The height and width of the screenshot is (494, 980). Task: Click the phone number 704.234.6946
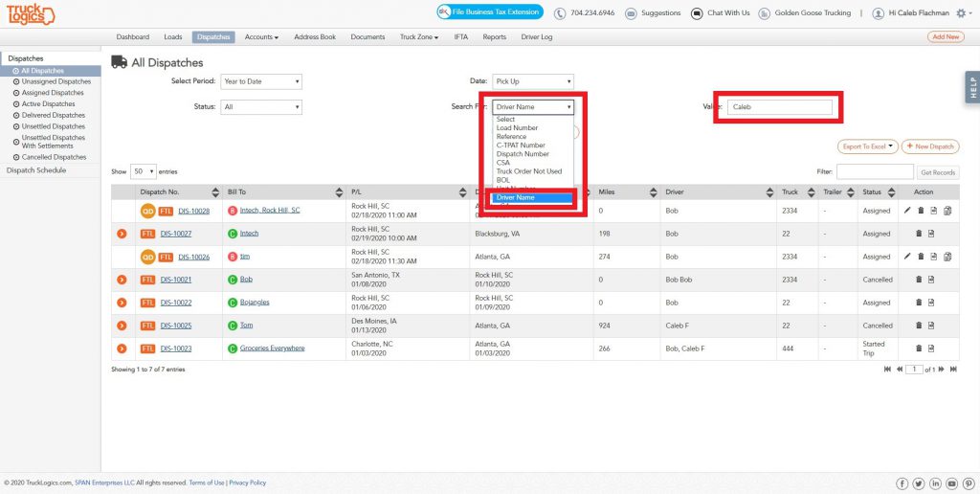591,13
